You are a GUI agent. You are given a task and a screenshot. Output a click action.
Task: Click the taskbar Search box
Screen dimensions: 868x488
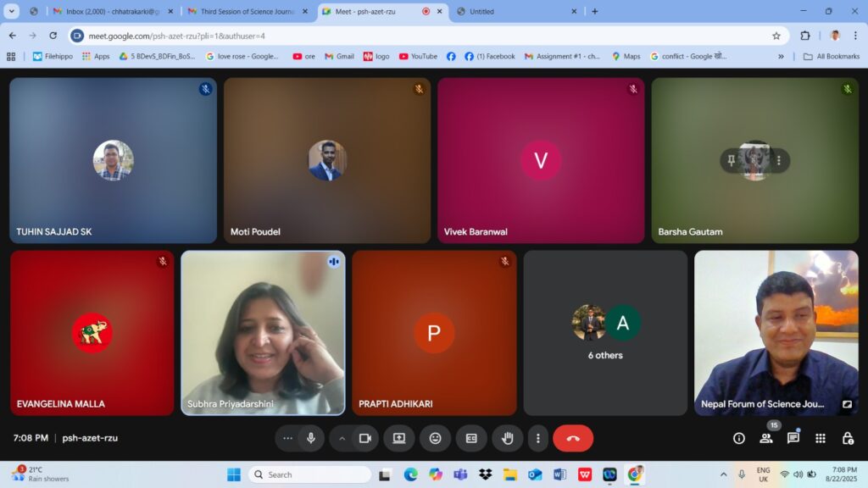[310, 474]
